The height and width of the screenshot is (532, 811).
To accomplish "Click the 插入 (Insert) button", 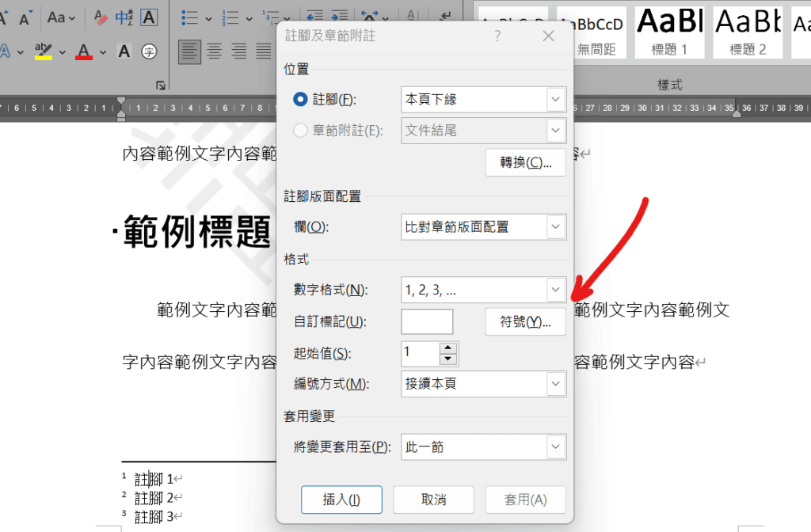I will [x=341, y=500].
